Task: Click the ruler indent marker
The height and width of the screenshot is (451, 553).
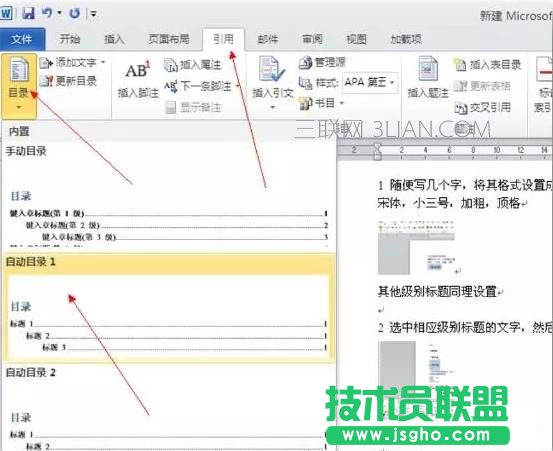Action: tap(377, 151)
